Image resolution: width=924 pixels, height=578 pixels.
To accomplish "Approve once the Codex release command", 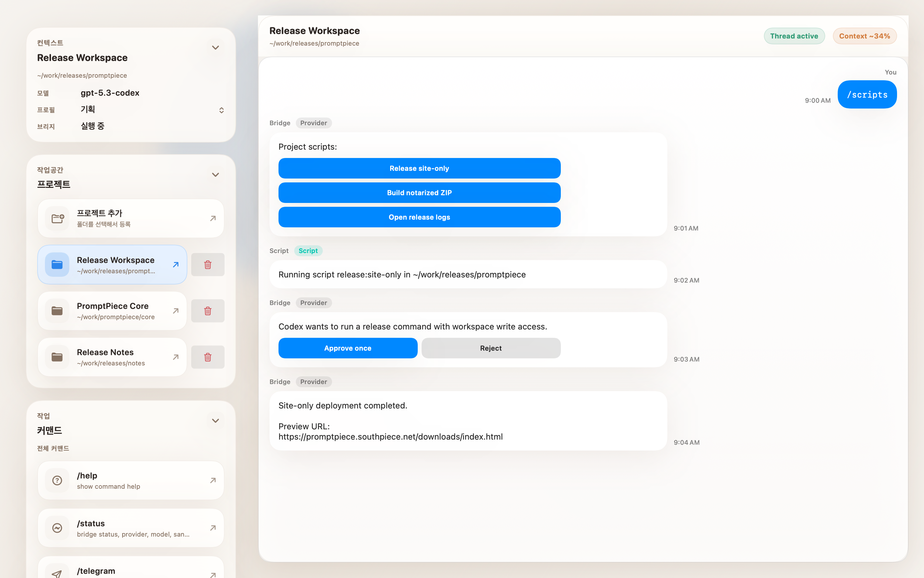I will (x=348, y=348).
